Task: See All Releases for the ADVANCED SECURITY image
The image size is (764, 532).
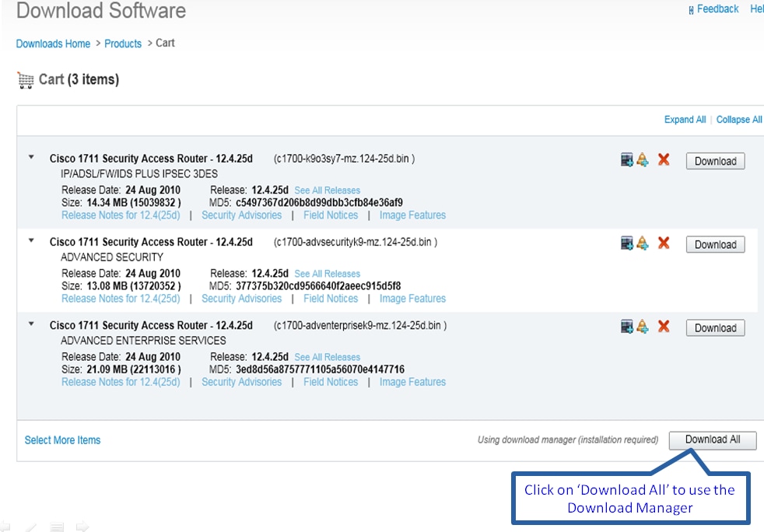Action: click(327, 274)
